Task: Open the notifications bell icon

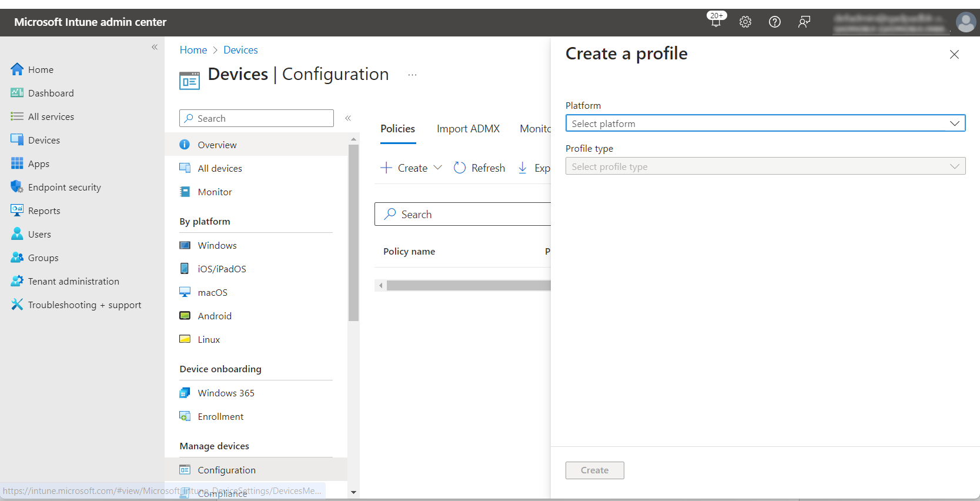Action: click(715, 22)
